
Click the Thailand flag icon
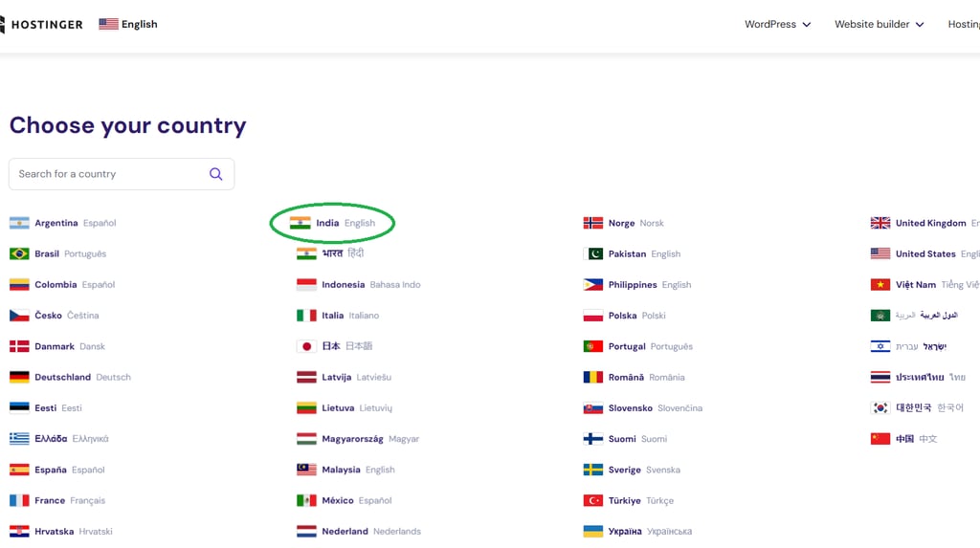[x=880, y=377]
